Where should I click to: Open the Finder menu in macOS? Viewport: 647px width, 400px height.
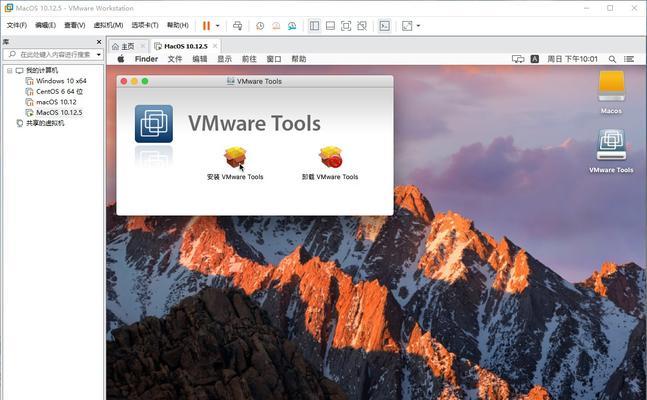(x=146, y=59)
